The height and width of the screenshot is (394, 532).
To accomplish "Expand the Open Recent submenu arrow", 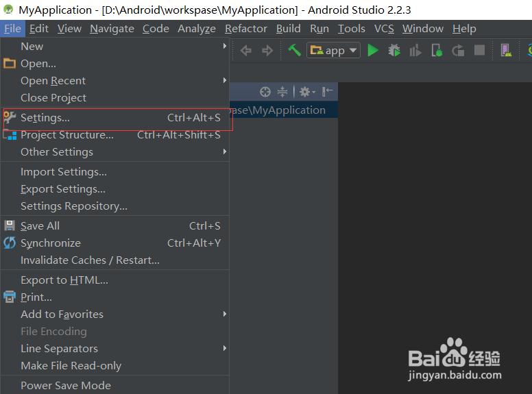I will 225,80.
